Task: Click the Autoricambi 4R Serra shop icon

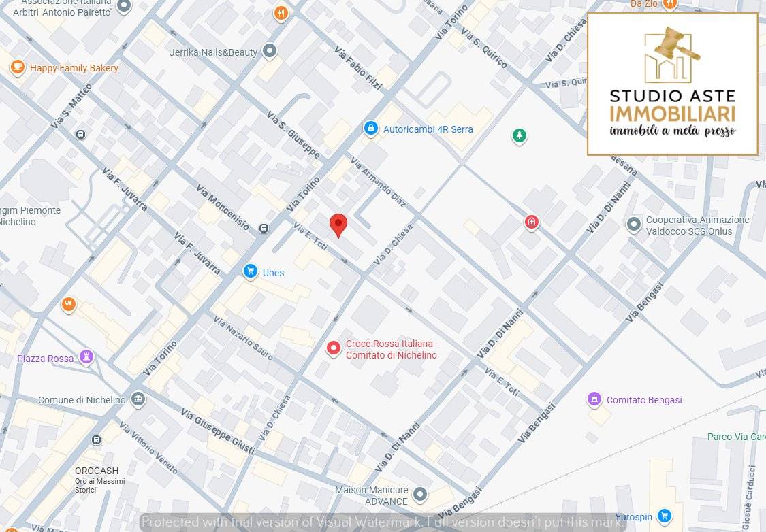Action: pos(370,129)
